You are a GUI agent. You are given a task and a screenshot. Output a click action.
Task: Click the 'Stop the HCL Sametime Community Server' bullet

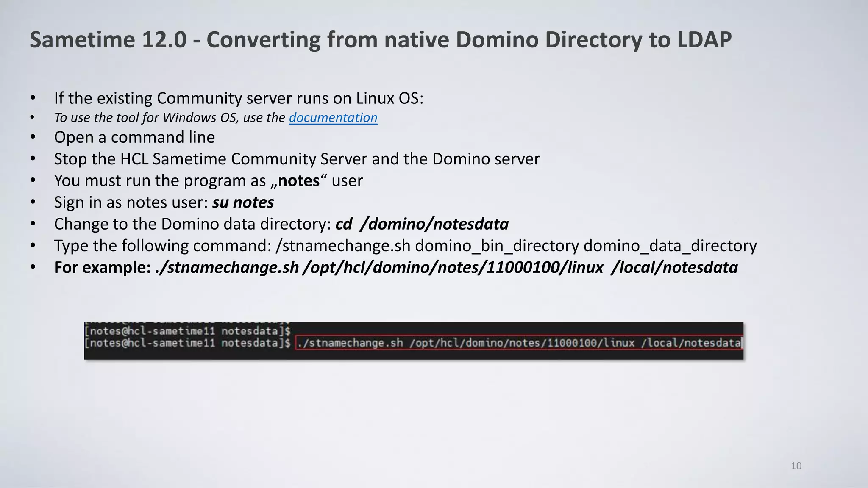(297, 159)
